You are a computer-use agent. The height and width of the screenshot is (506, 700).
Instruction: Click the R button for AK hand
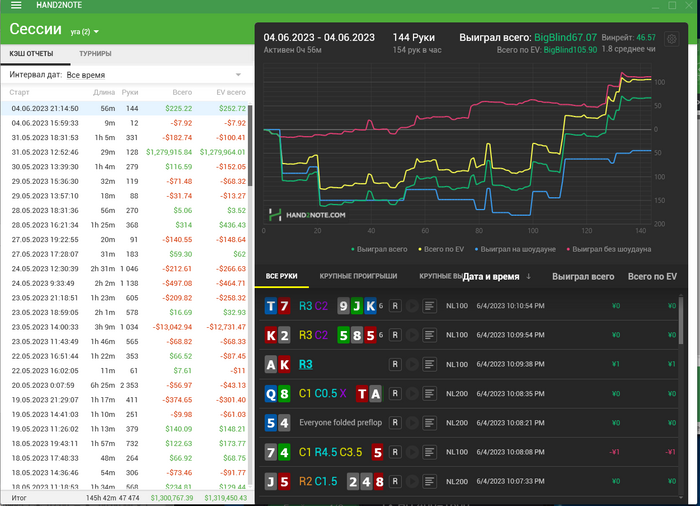[395, 364]
